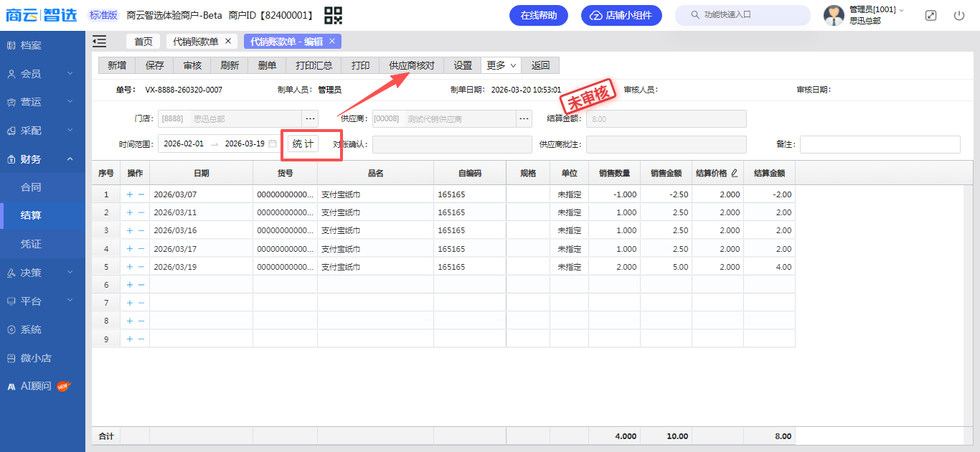Expand the 营运 sidebar menu

[42, 103]
